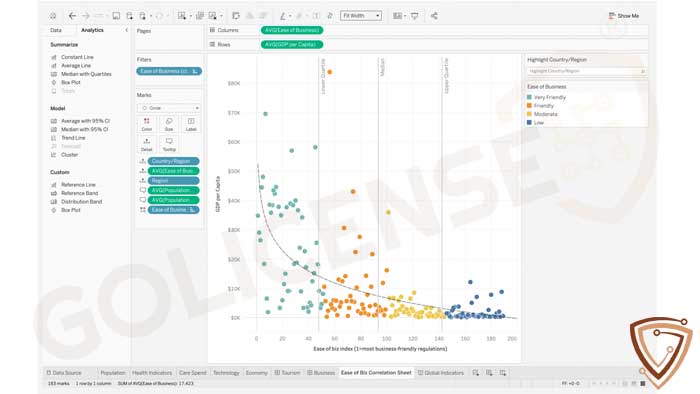This screenshot has width=700, height=394.
Task: Switch to the Data pane tab
Action: 56,30
